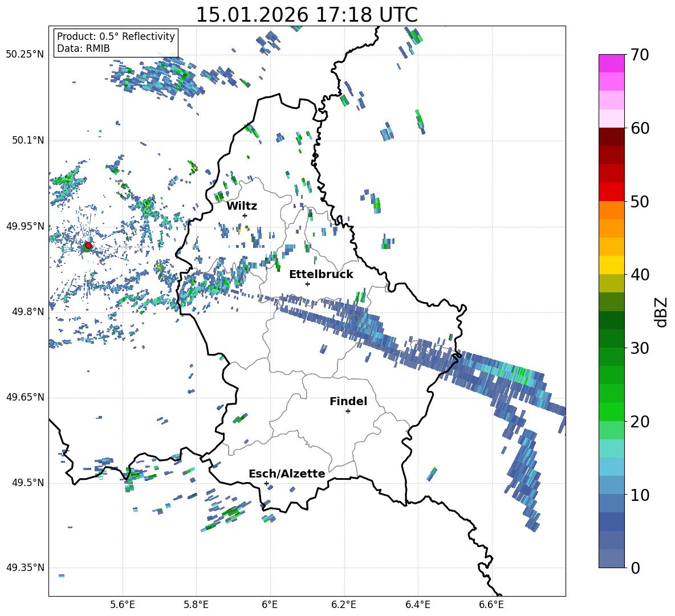Click the 50.25°N latitude label

pyautogui.click(x=25, y=55)
